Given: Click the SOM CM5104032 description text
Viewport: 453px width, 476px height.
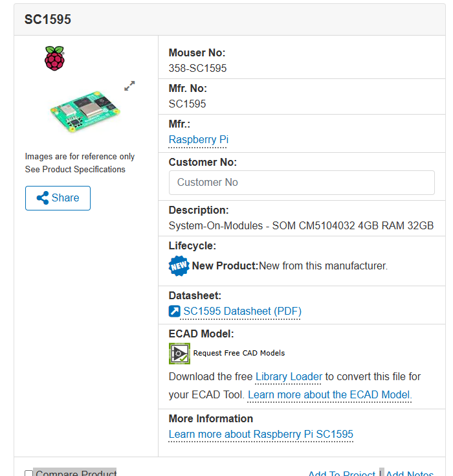Looking at the screenshot, I should [x=301, y=226].
